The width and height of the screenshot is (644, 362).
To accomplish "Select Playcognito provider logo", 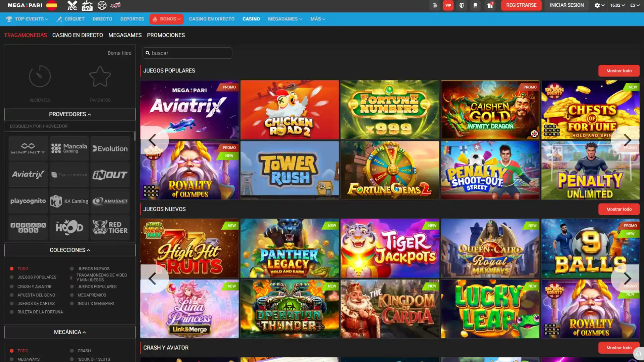I will tap(28, 201).
